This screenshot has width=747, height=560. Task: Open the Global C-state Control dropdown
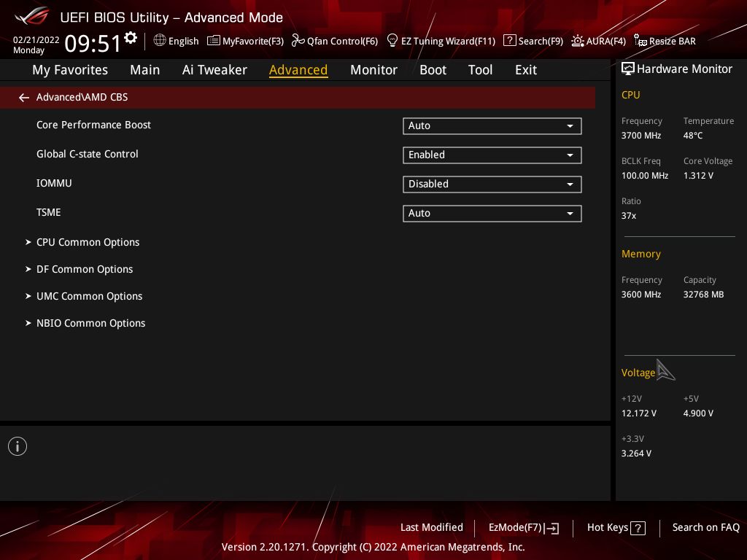click(x=492, y=155)
